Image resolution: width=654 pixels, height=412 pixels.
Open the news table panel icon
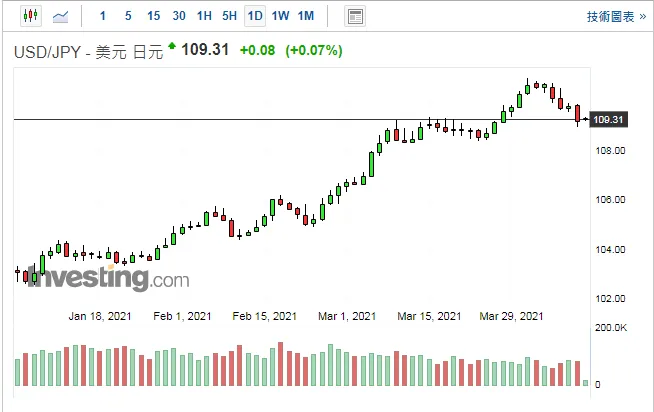(x=355, y=17)
